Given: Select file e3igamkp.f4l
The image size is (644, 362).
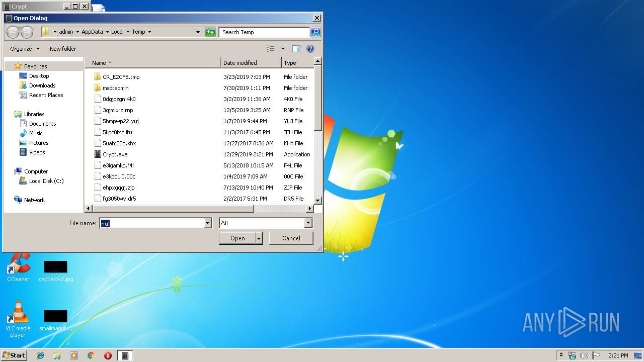Looking at the screenshot, I should click(x=118, y=165).
